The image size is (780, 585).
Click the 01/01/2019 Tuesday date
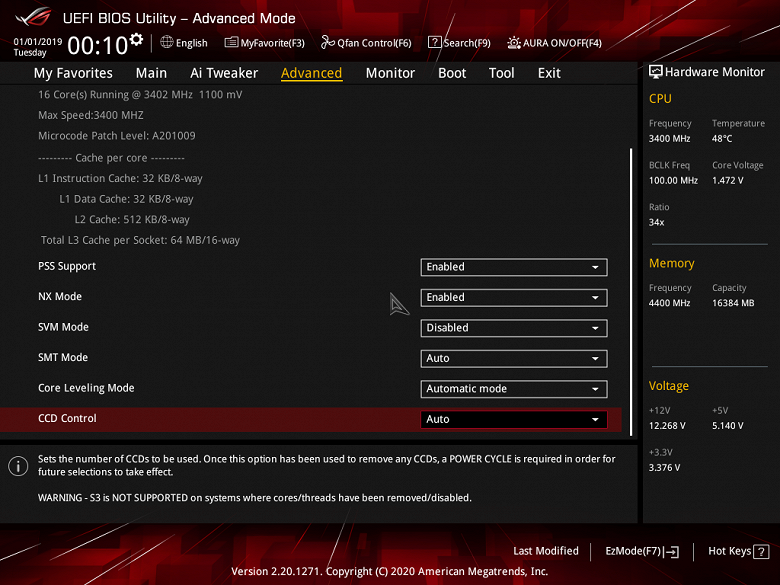coord(37,47)
